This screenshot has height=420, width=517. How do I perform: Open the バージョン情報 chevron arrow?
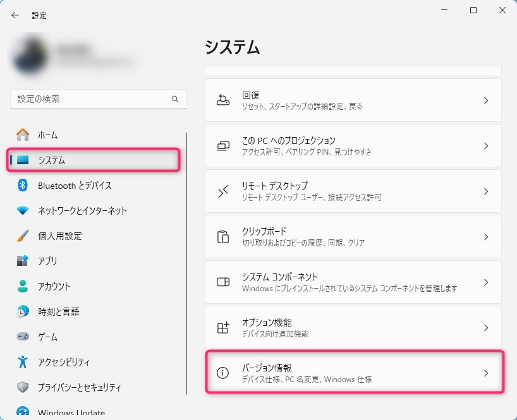tap(486, 373)
